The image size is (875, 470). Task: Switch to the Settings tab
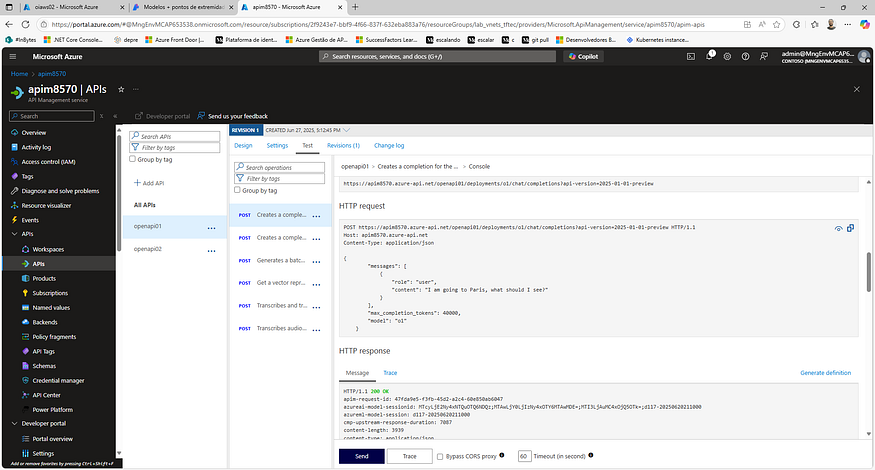tap(277, 146)
